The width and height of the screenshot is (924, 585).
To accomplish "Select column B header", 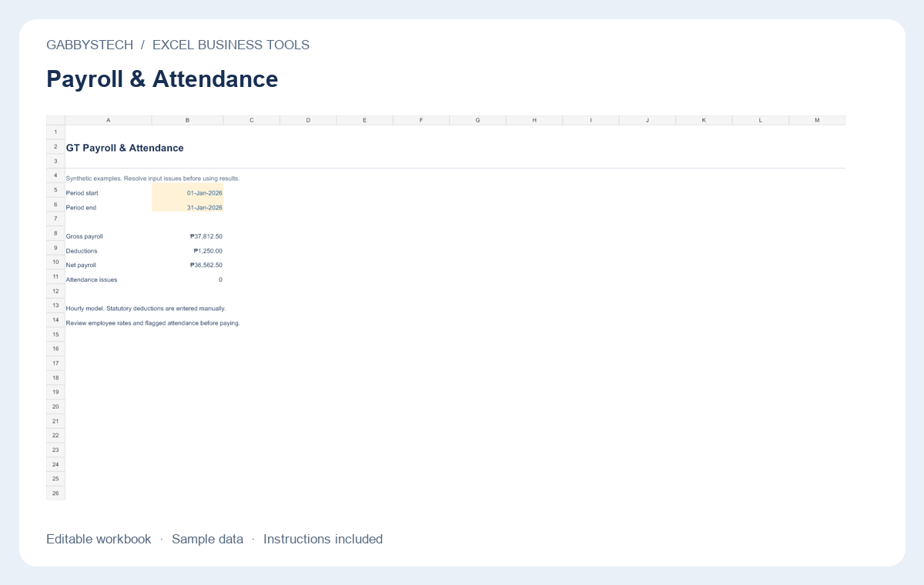I will (x=188, y=120).
